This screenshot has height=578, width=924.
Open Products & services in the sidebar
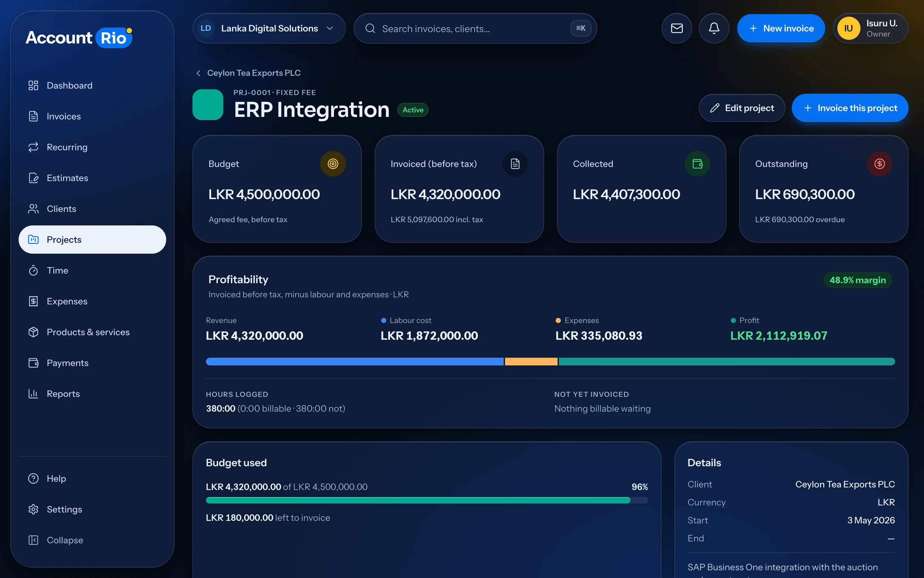92,332
